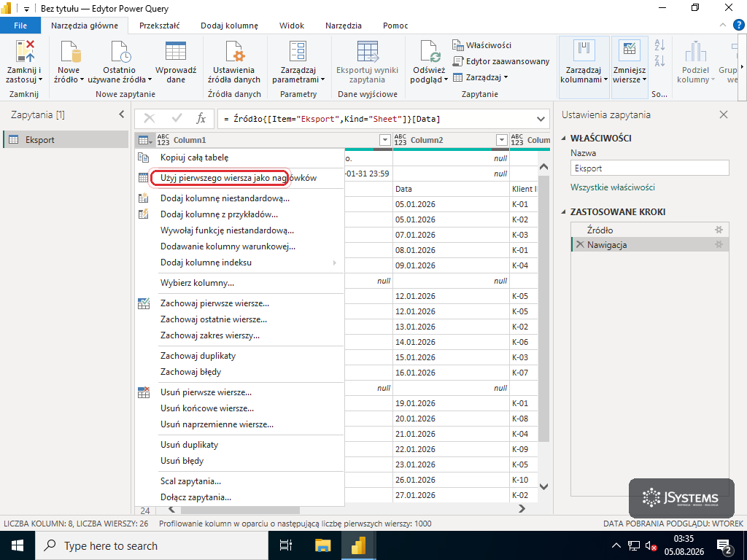Open help via question mark icon
The height and width of the screenshot is (560, 747).
(x=739, y=25)
